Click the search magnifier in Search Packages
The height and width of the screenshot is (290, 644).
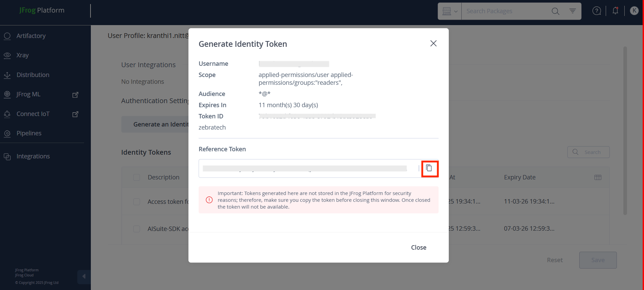[x=555, y=11]
